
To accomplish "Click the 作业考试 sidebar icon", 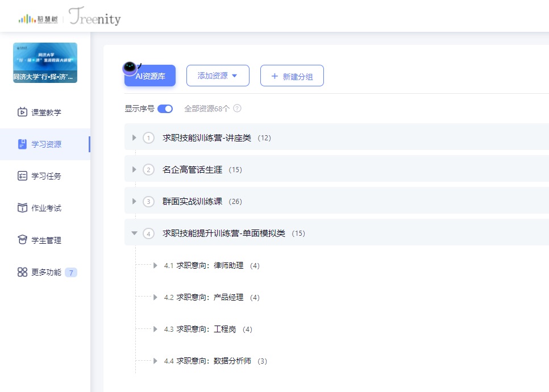I will point(22,208).
